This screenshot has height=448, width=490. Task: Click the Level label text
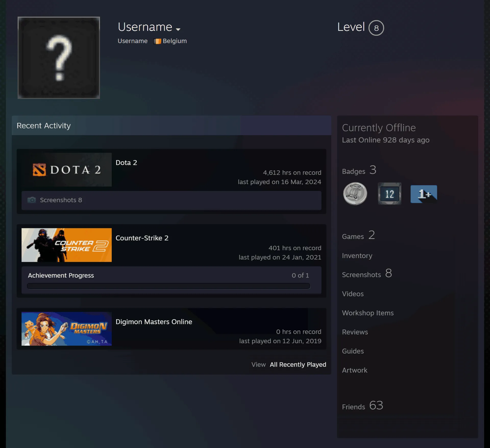[x=351, y=27]
